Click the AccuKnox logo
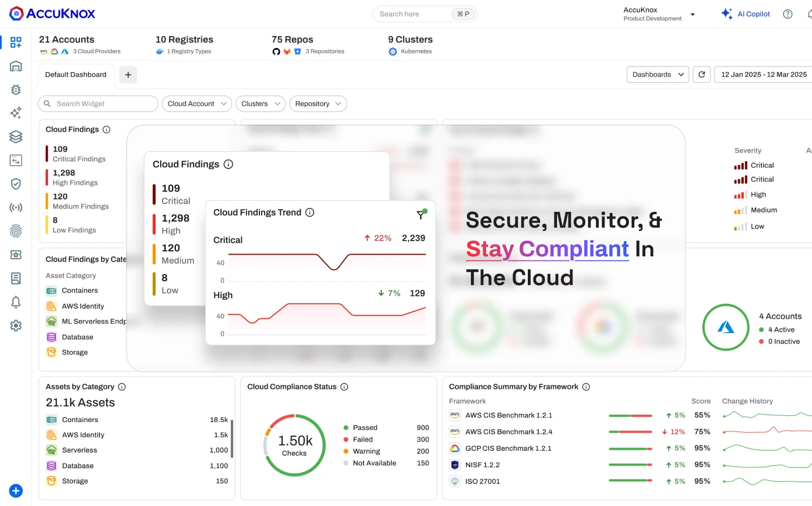 [52, 14]
